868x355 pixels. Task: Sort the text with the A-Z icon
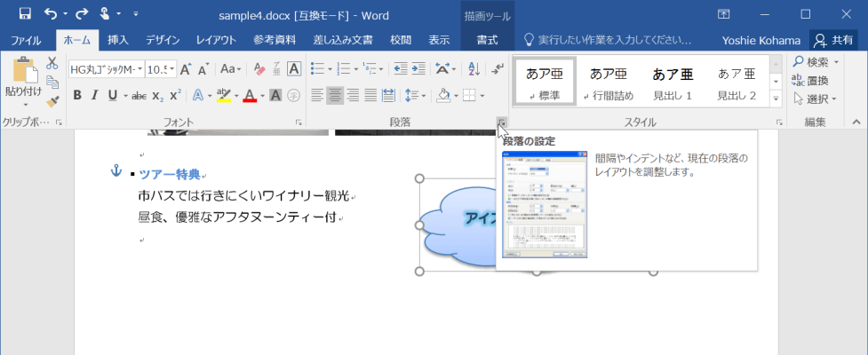pyautogui.click(x=474, y=69)
